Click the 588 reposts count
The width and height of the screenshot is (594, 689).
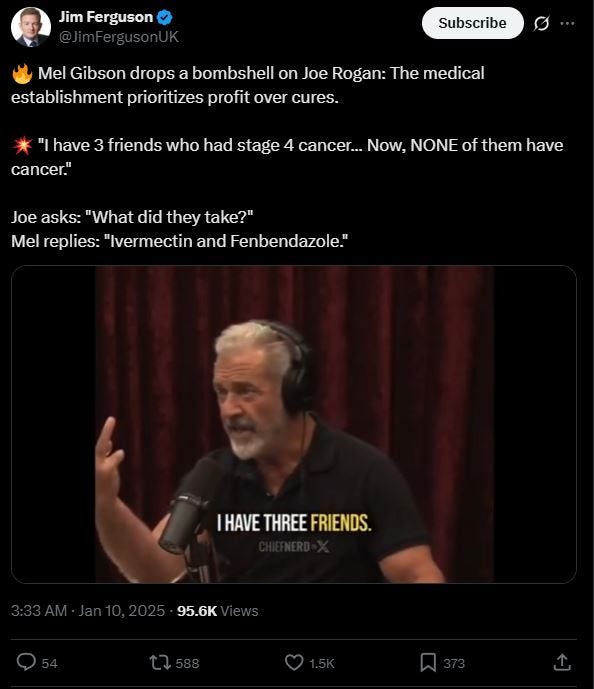187,663
